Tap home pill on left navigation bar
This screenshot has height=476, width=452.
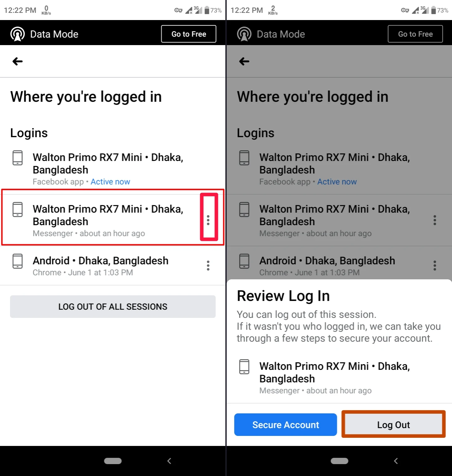[113, 461]
